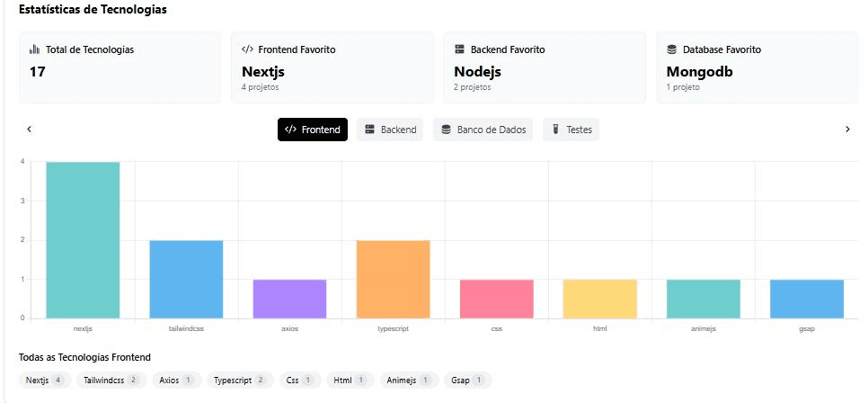Select the Frontend tab

[x=312, y=130]
